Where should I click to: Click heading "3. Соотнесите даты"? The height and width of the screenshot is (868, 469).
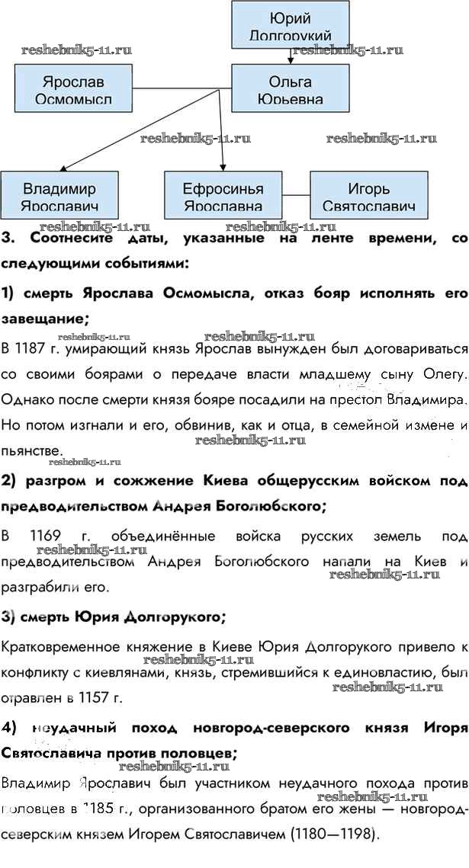pyautogui.click(x=234, y=250)
